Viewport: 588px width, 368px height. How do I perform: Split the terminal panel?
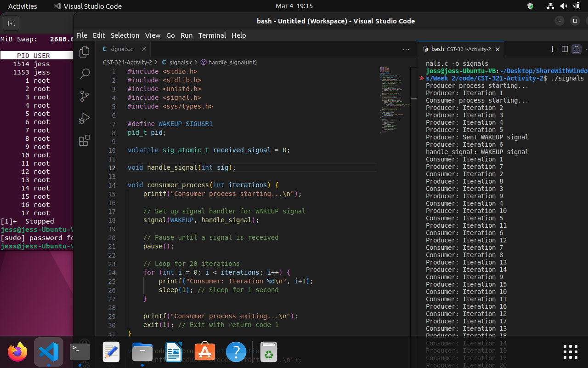coord(565,49)
